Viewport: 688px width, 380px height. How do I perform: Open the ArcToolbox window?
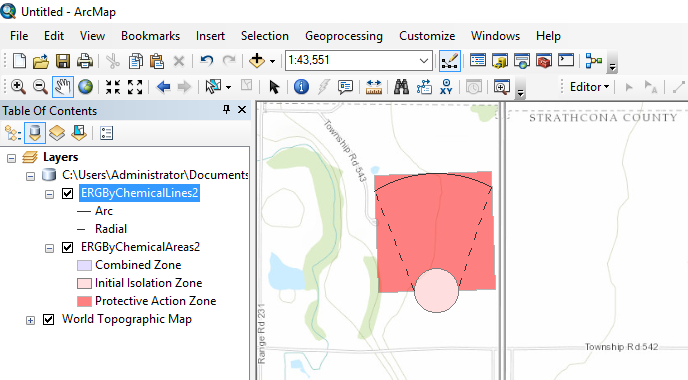point(544,61)
